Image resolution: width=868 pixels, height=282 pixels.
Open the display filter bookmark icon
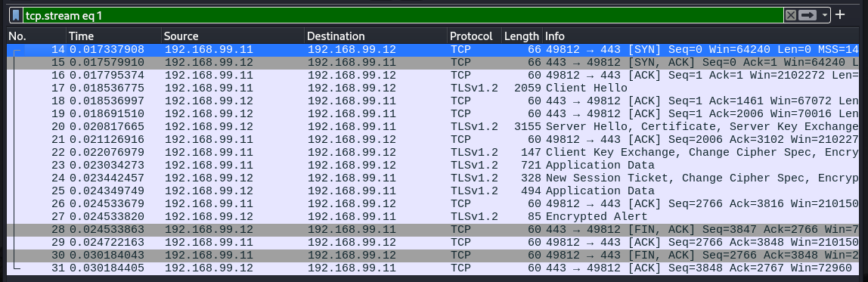[x=16, y=16]
